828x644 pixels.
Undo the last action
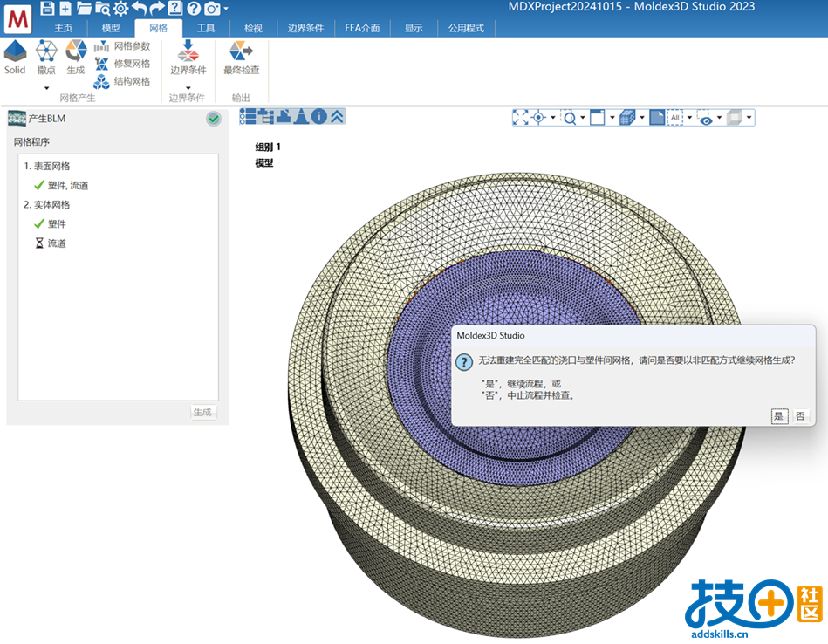[x=140, y=8]
